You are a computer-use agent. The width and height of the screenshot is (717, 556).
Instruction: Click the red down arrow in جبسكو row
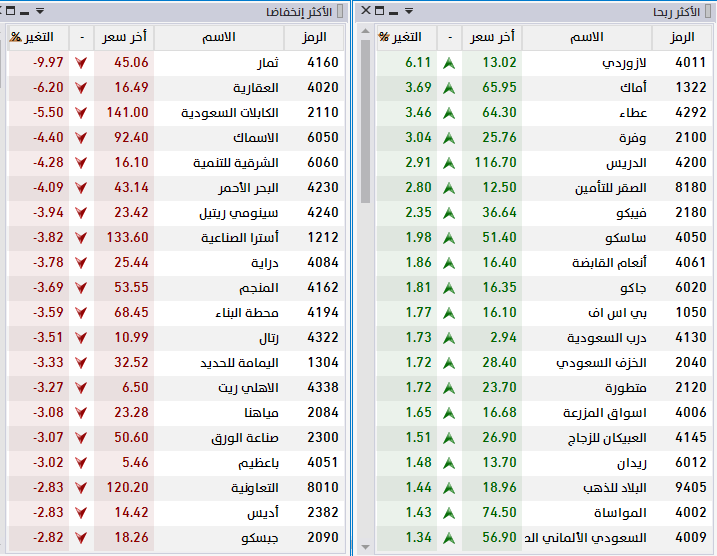tap(81, 538)
